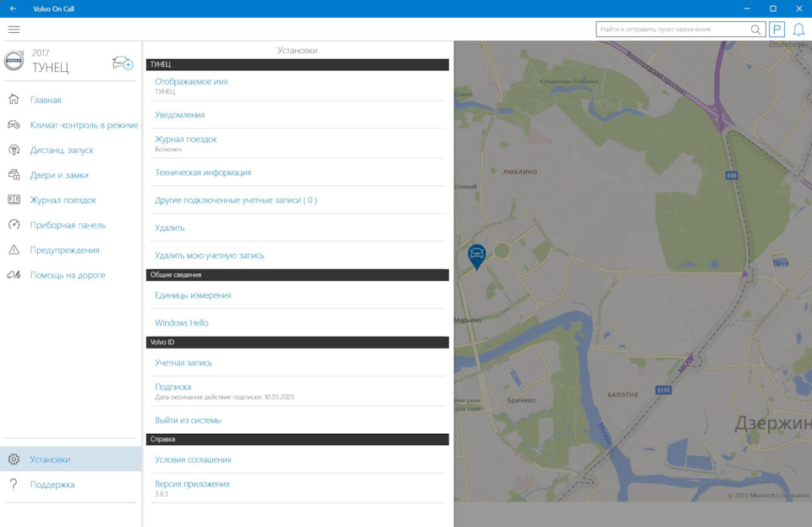
Task: Click the doors and locks icon
Action: [x=14, y=175]
